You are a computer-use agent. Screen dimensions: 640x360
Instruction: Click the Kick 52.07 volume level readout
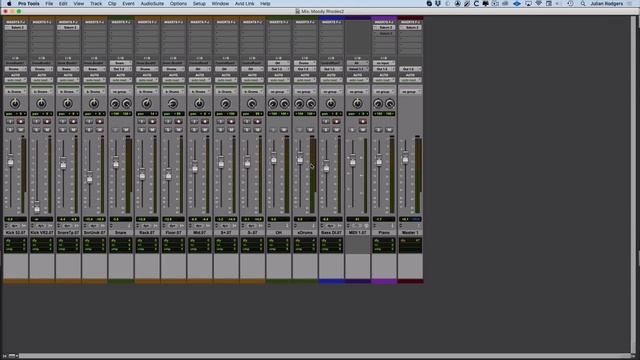[16, 219]
